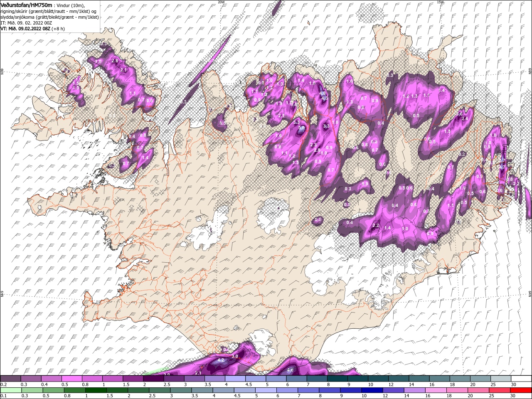Select the 4–4.5 pale lavender snow-scale swatch

pyautogui.click(x=235, y=378)
